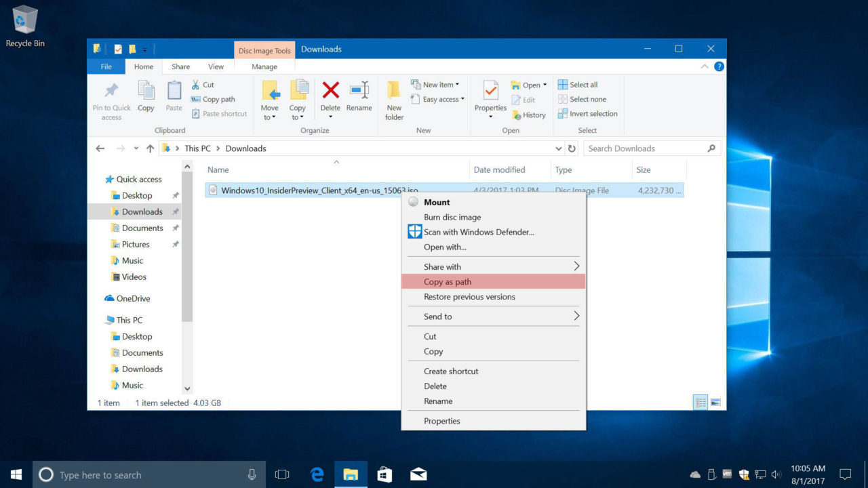The width and height of the screenshot is (868, 488).
Task: Switch to the Share ribbon tab
Action: 180,66
